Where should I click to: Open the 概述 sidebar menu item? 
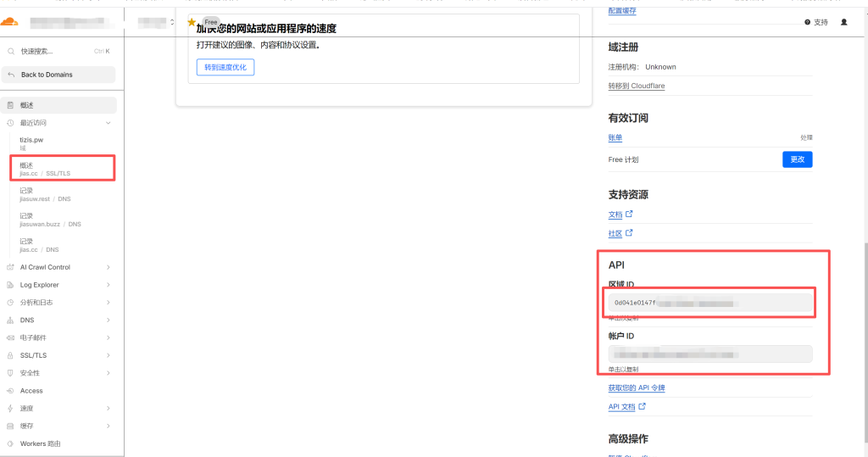pos(58,105)
